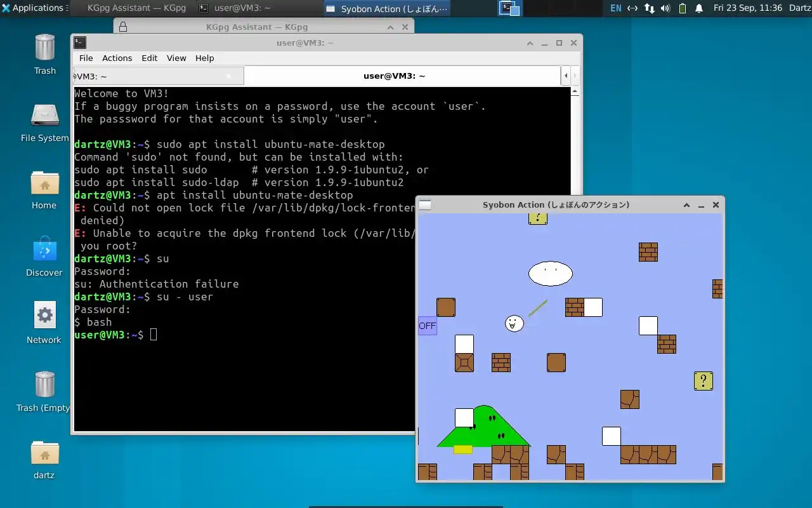
Task: Open the terminal Edit menu
Action: (x=150, y=58)
